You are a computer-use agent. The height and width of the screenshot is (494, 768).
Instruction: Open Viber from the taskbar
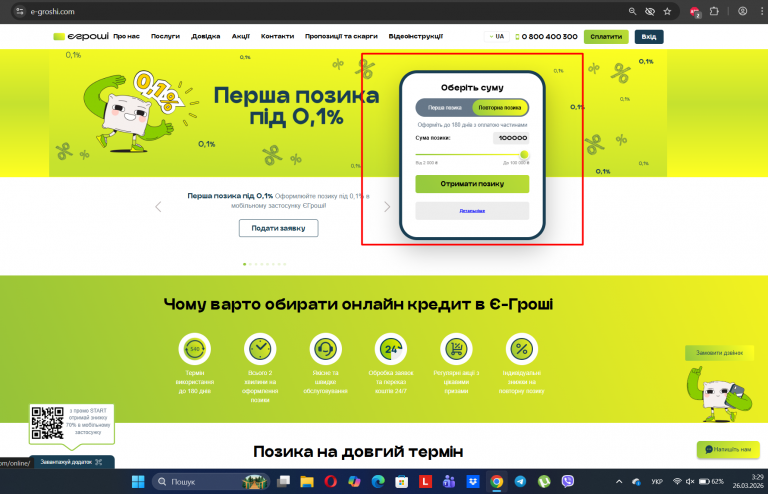[568, 482]
